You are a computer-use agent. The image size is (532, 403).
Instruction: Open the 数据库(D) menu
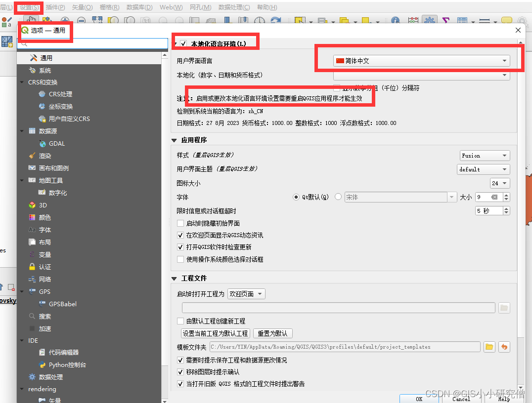pos(139,7)
